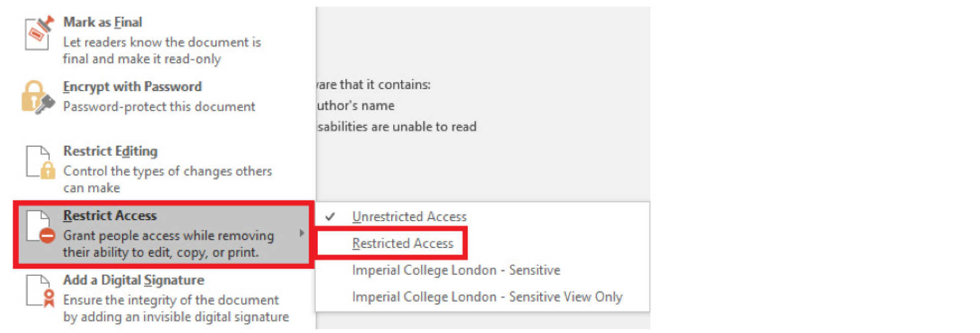
Task: Click 'Let readers know the document is final' text
Action: 162,42
